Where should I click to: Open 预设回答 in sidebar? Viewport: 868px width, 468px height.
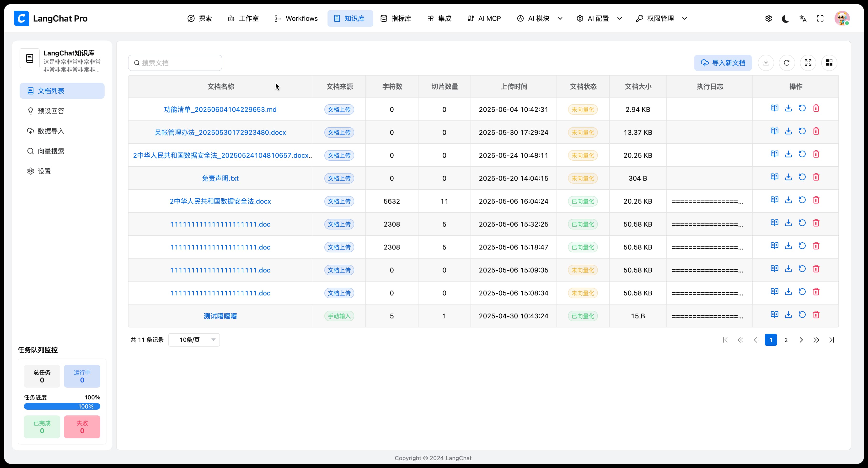[62, 111]
